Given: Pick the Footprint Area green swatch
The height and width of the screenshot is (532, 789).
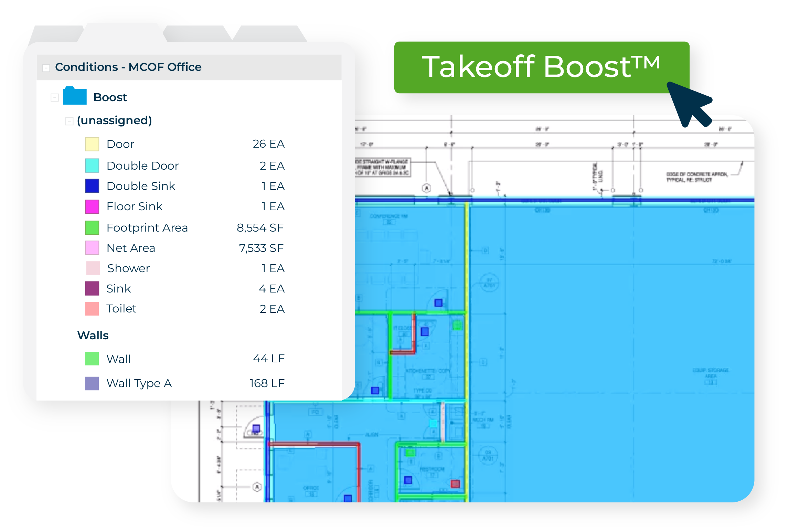Looking at the screenshot, I should pyautogui.click(x=92, y=227).
